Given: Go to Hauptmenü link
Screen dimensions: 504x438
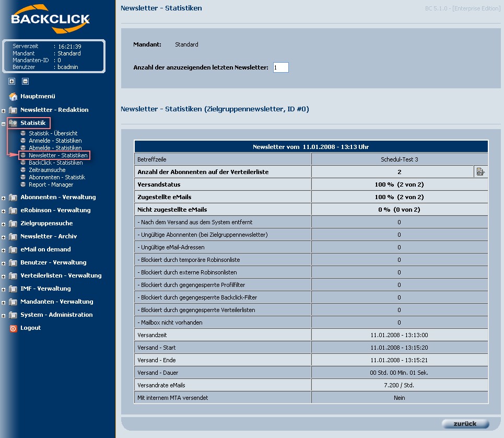Looking at the screenshot, I should click(38, 96).
